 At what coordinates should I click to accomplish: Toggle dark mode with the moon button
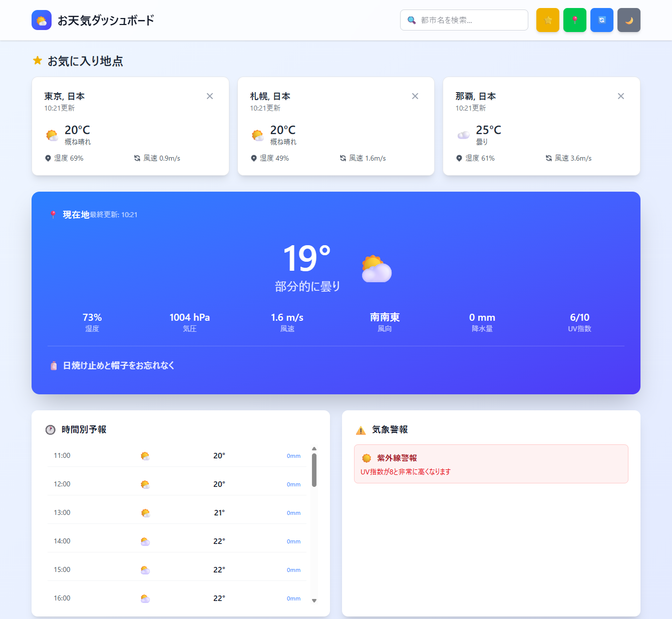tap(628, 20)
